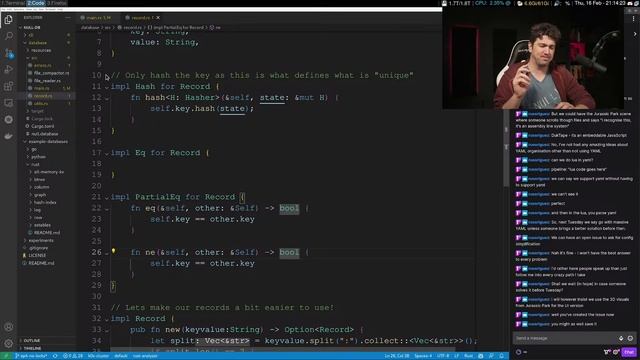Open the Docker whale icon in activity bar
The height and width of the screenshot is (360, 640).
[x=8, y=136]
